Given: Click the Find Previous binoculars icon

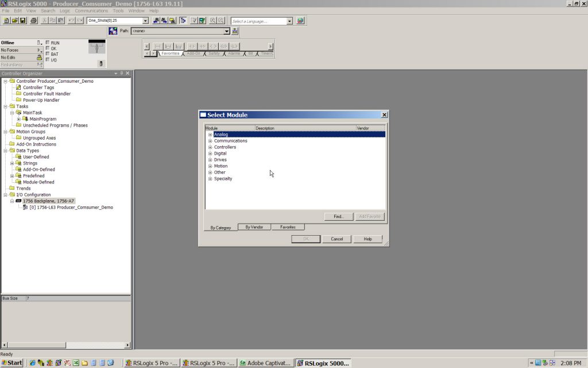Looking at the screenshot, I should [156, 20].
